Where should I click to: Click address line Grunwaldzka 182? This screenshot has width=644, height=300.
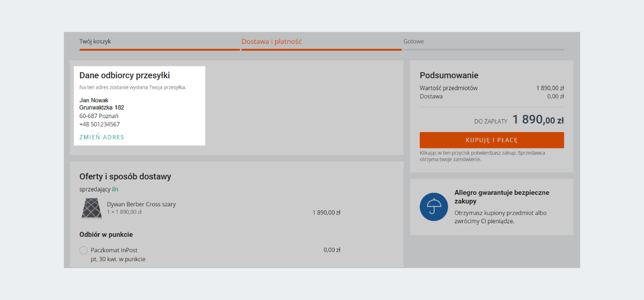tap(102, 108)
